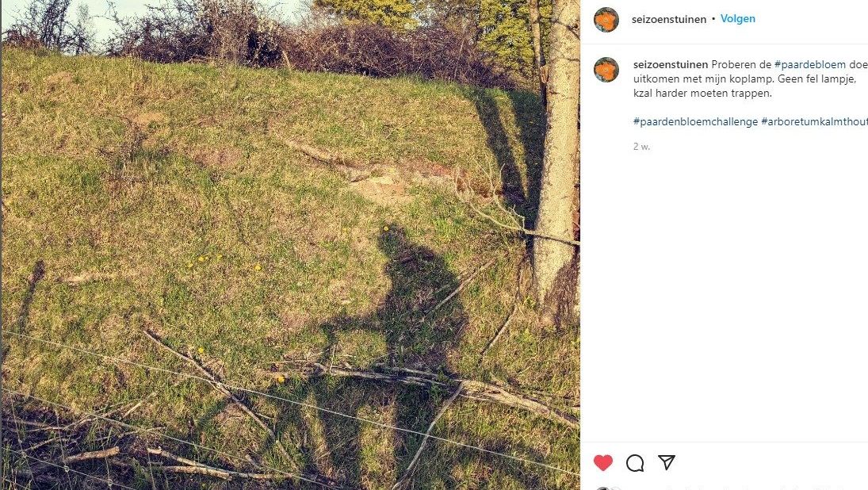Click the '2 w.' post timestamp
Screen dimensions: 868x490
coord(641,147)
